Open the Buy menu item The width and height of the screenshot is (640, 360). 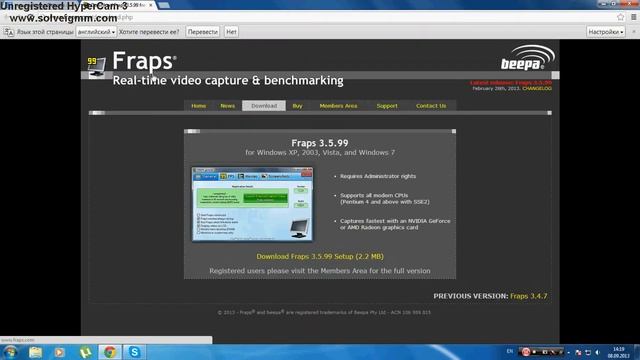click(297, 106)
